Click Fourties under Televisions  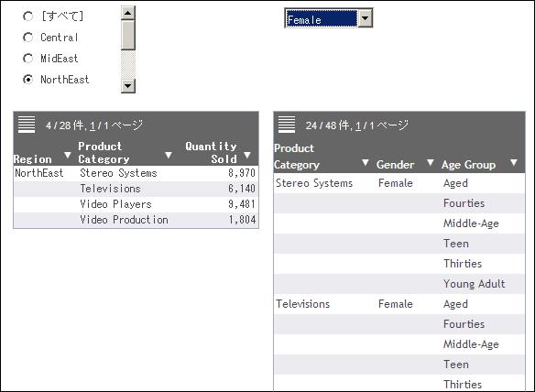pyautogui.click(x=464, y=324)
